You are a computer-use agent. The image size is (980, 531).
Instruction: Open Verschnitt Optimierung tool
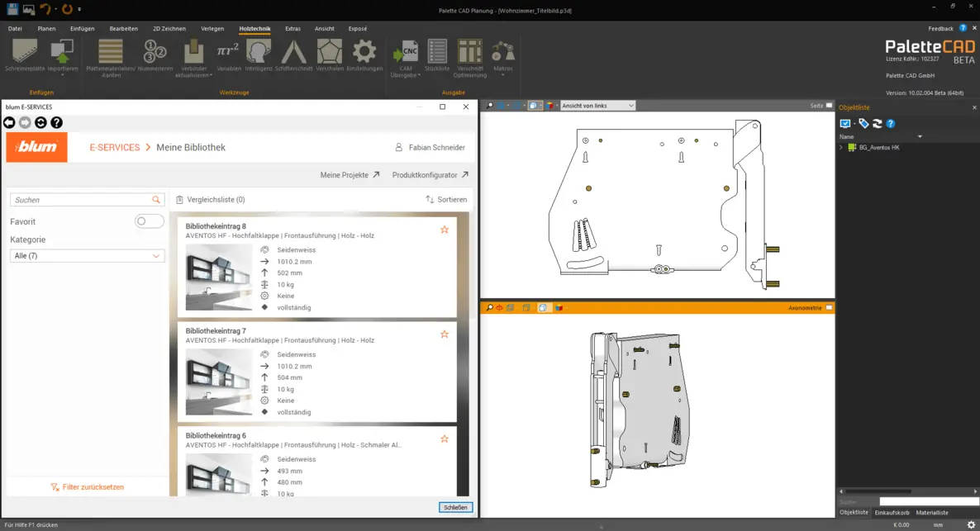470,58
